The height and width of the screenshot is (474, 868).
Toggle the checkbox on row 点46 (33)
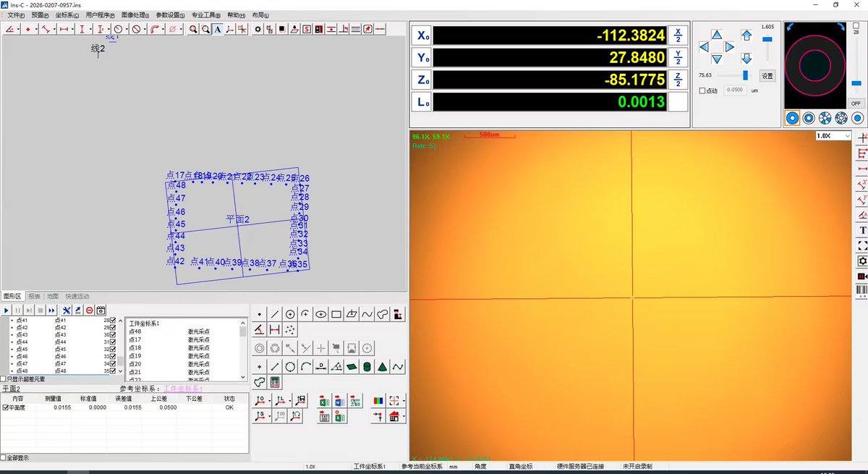coord(112,356)
